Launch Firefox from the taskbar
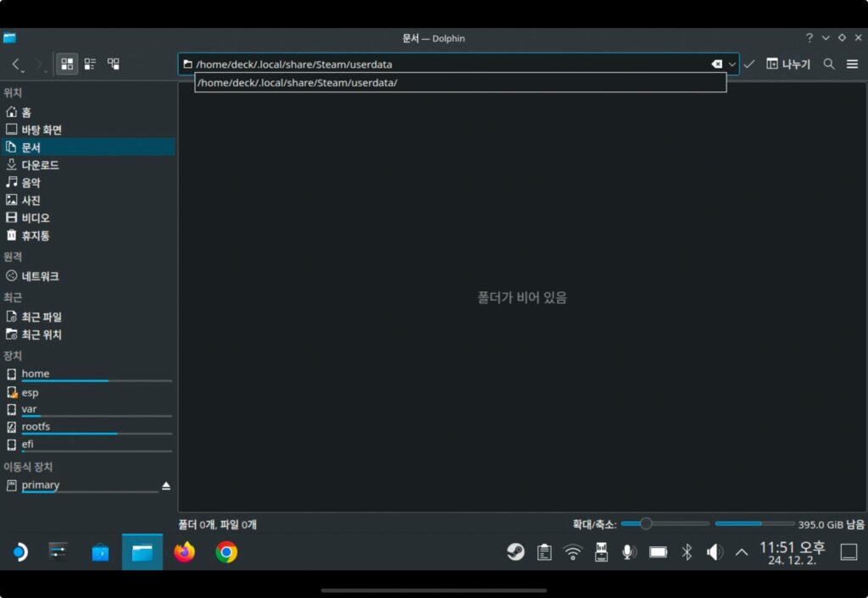The height and width of the screenshot is (598, 868). (x=184, y=552)
